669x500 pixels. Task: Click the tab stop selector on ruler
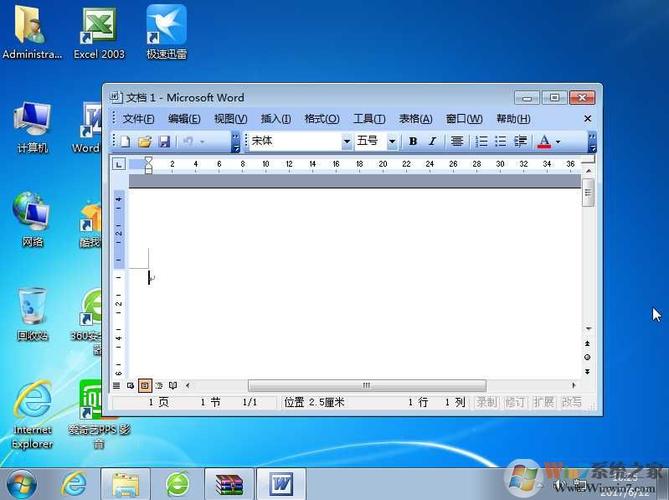[x=119, y=164]
